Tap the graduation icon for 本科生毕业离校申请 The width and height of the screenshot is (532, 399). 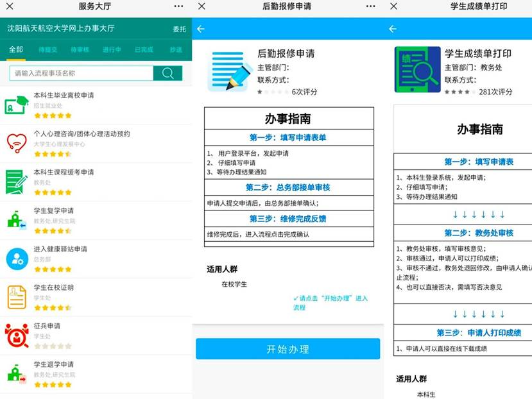pos(17,105)
